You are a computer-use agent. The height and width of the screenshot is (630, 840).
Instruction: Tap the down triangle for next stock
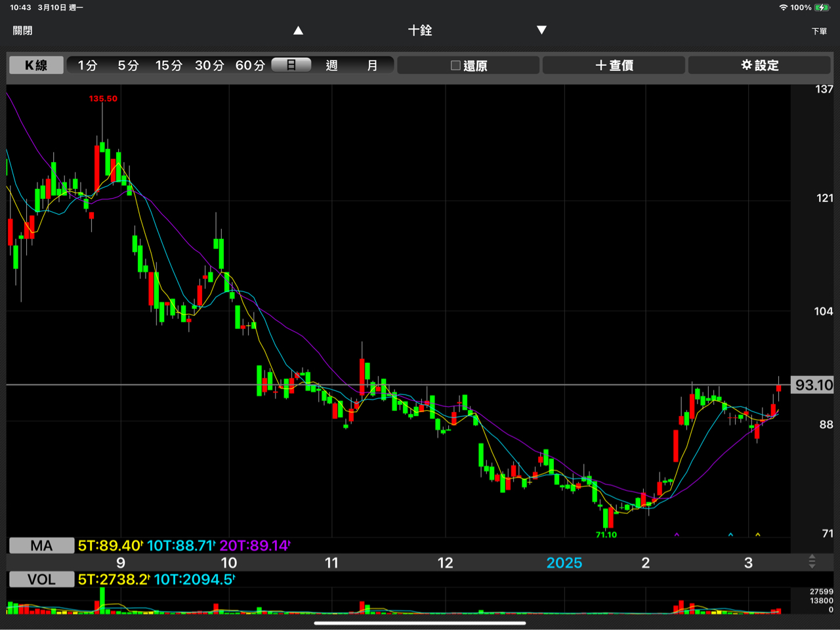click(541, 30)
